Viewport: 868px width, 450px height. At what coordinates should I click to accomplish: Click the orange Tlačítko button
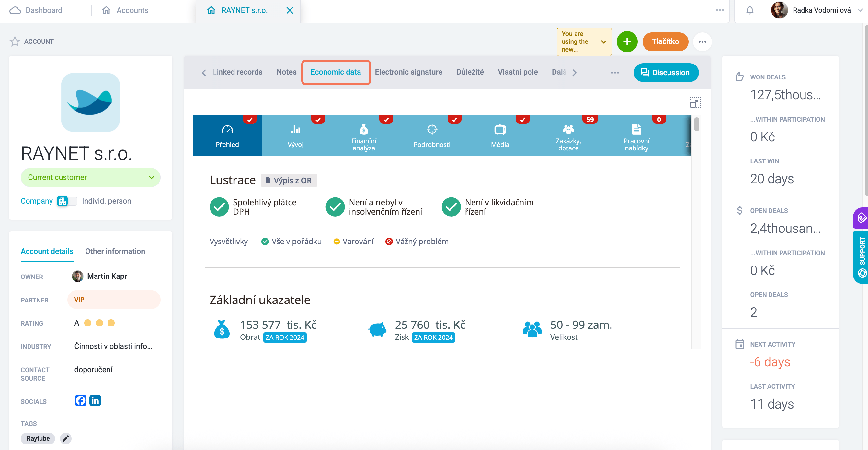665,41
